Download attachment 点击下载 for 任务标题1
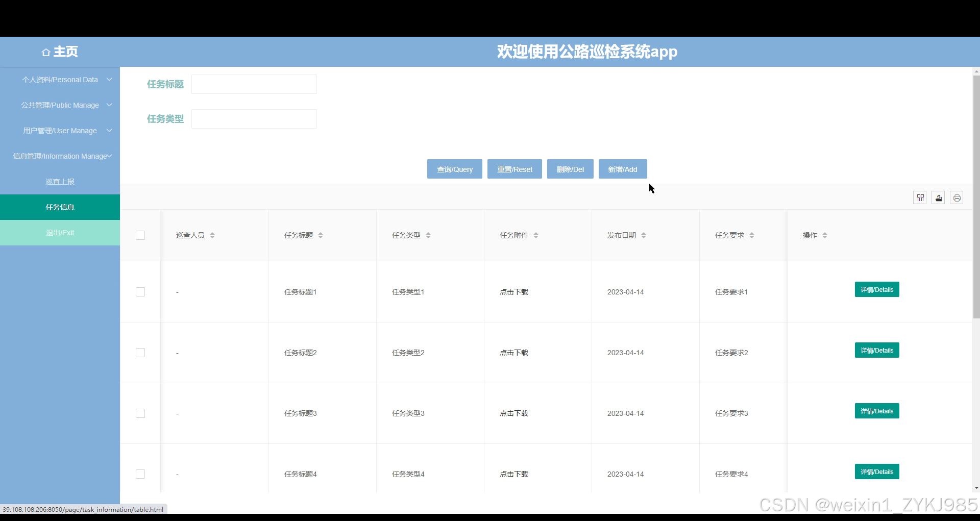 (514, 292)
